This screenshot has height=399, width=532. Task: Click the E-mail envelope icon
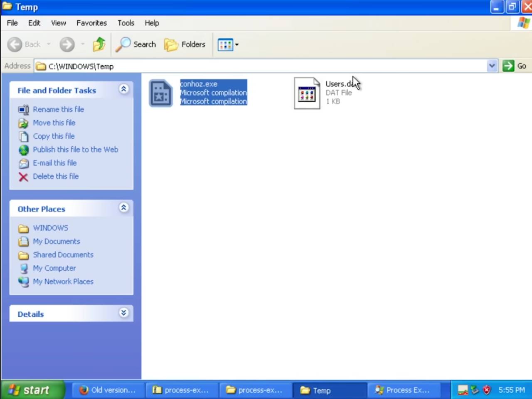(x=24, y=163)
